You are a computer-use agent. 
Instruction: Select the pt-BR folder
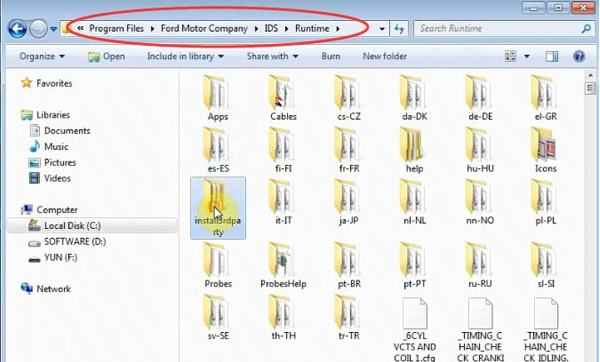tap(349, 266)
